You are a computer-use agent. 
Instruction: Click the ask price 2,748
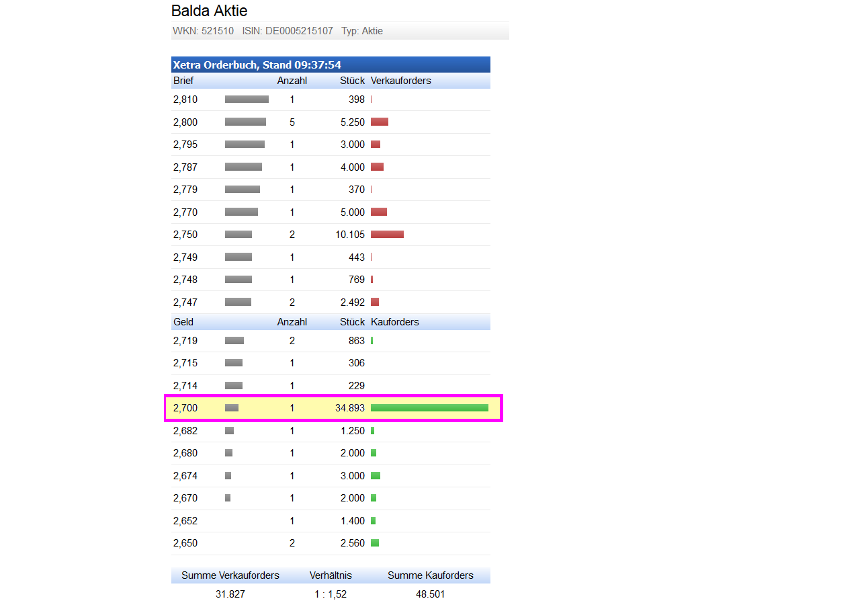(x=185, y=280)
